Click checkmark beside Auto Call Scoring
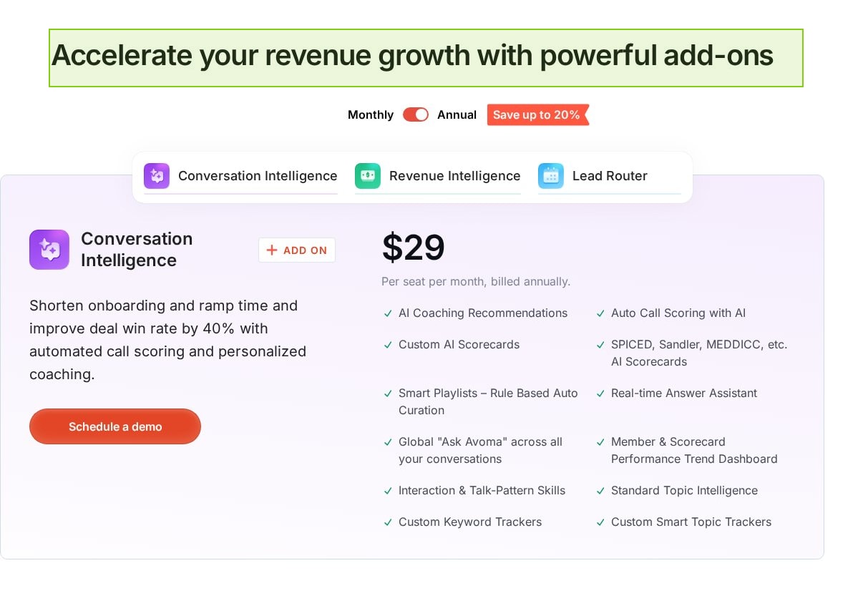Screen dimensions: 858x616 (600, 313)
